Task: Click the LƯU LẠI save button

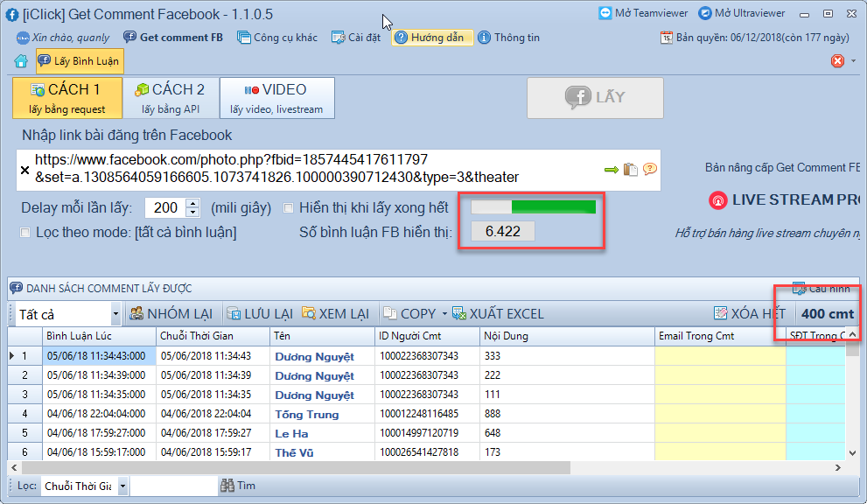Action: point(260,313)
